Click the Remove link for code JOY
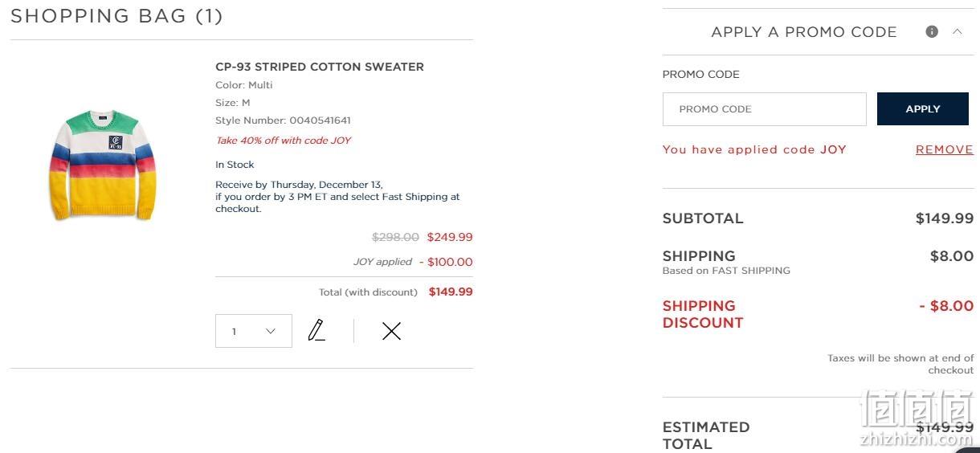 click(944, 149)
